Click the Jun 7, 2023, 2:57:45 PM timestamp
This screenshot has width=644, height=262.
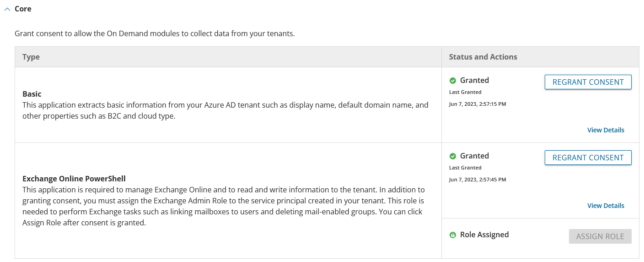coord(478,180)
